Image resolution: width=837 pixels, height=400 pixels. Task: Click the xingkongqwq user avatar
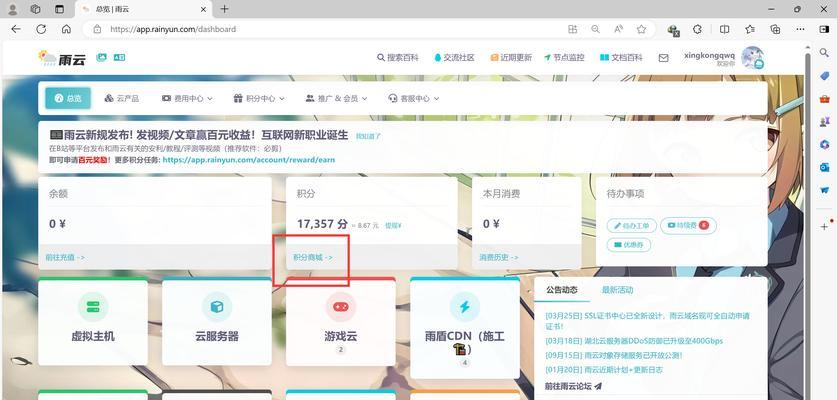click(x=753, y=58)
